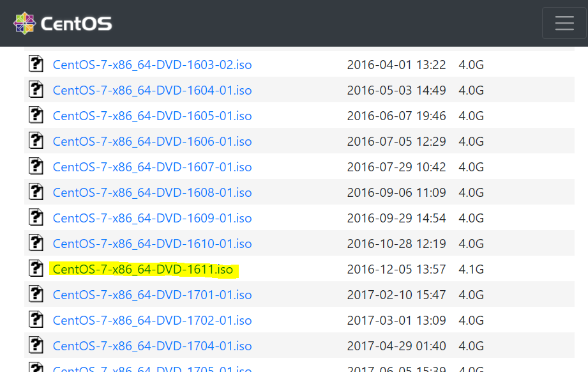
Task: Open CentOS-7-x86_64-DVD-1605-01.iso link
Action: coord(152,116)
